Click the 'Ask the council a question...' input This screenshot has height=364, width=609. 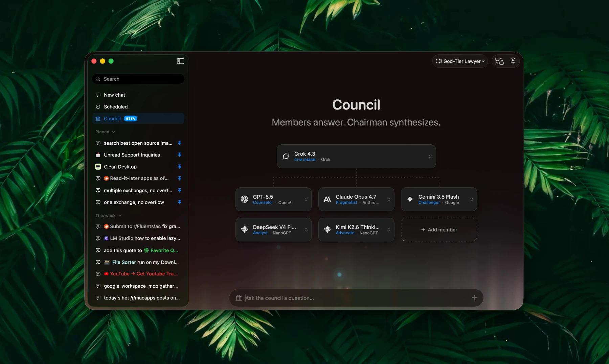tap(356, 298)
